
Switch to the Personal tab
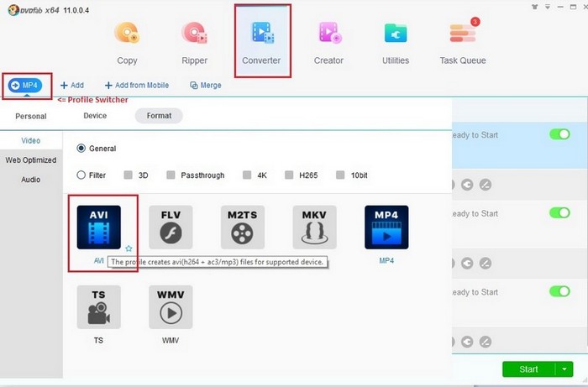click(x=31, y=116)
